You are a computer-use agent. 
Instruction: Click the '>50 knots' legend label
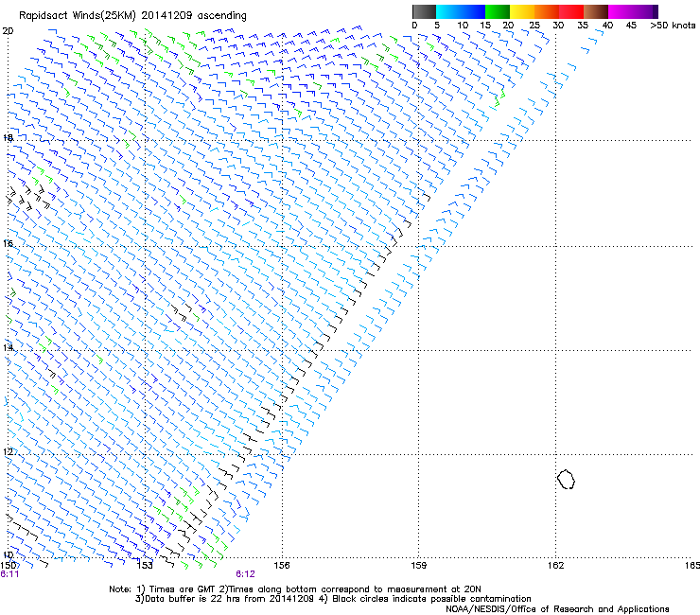pos(673,26)
